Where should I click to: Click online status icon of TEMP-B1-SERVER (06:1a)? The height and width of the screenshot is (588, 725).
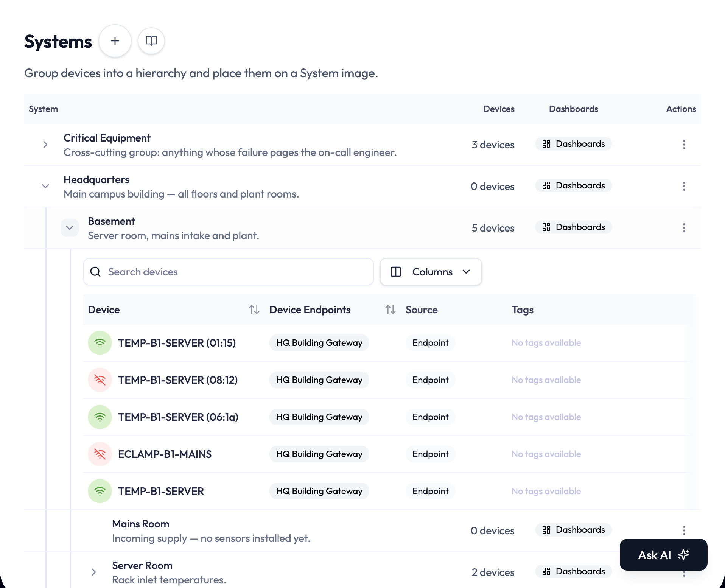point(100,417)
